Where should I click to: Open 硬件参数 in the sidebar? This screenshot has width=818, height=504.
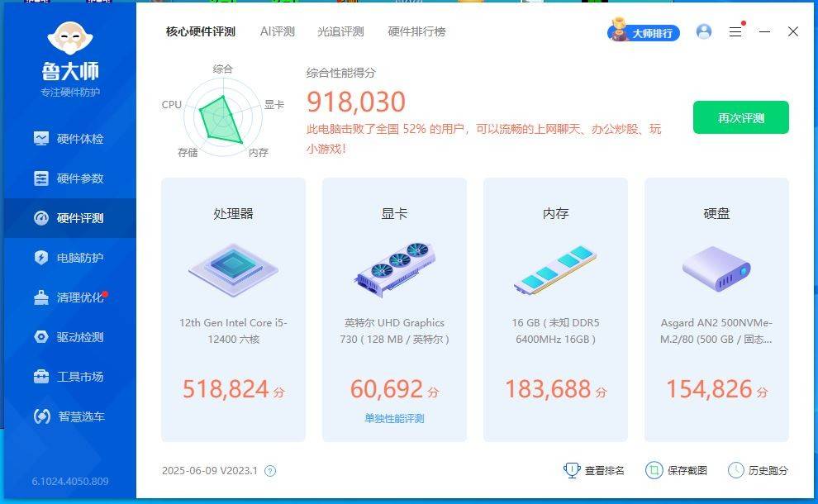pyautogui.click(x=69, y=178)
